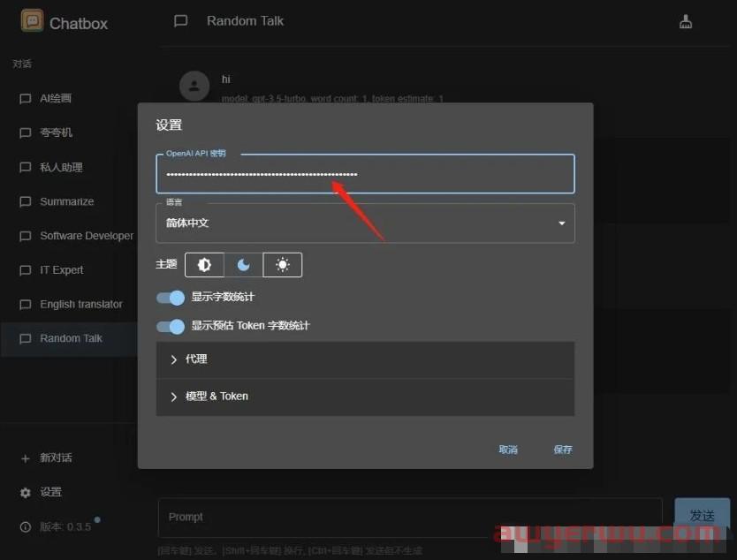Screen dimensions: 737x560
Task: Click the 设置 dialog title
Action: pos(169,125)
